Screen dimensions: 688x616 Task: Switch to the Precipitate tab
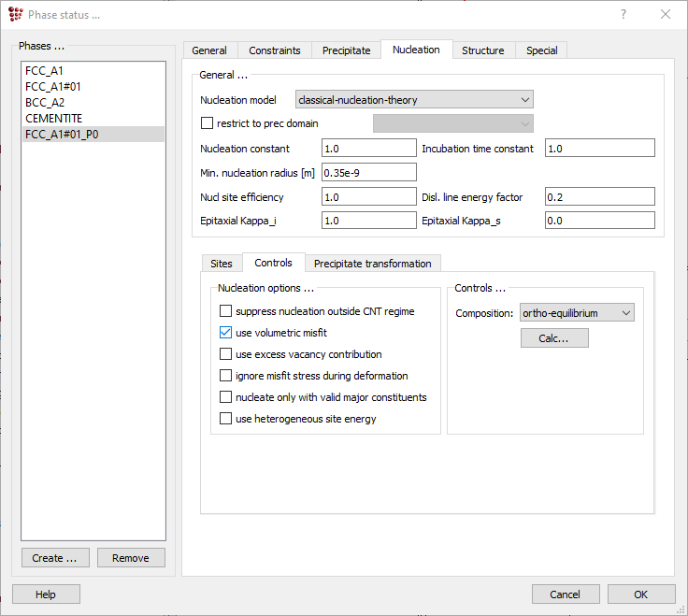point(347,50)
